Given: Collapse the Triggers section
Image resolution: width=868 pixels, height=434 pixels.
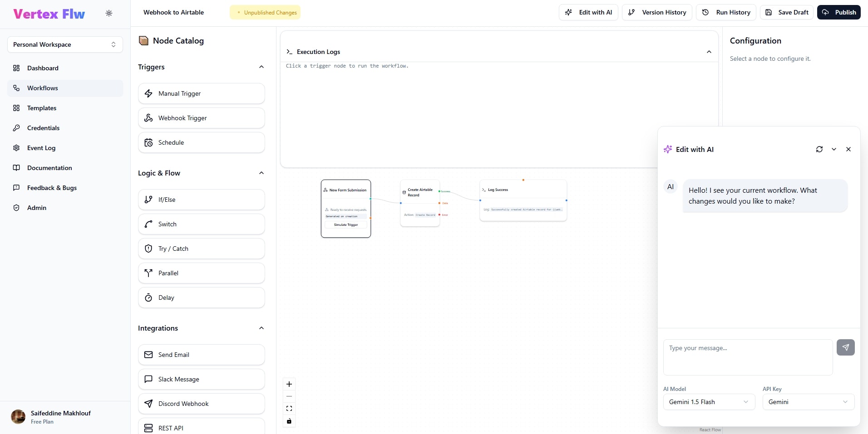Looking at the screenshot, I should pyautogui.click(x=261, y=67).
